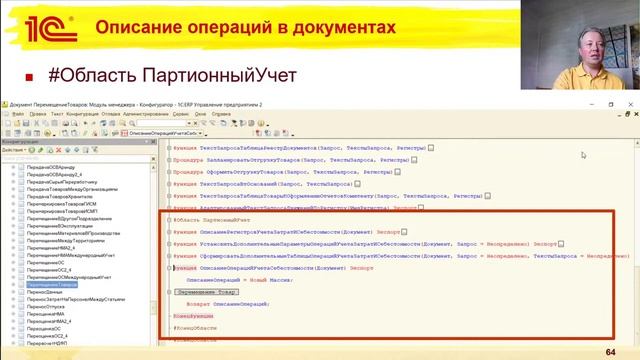Open the Администрирование menu
Image resolution: width=640 pixels, height=360 pixels.
tap(146, 114)
